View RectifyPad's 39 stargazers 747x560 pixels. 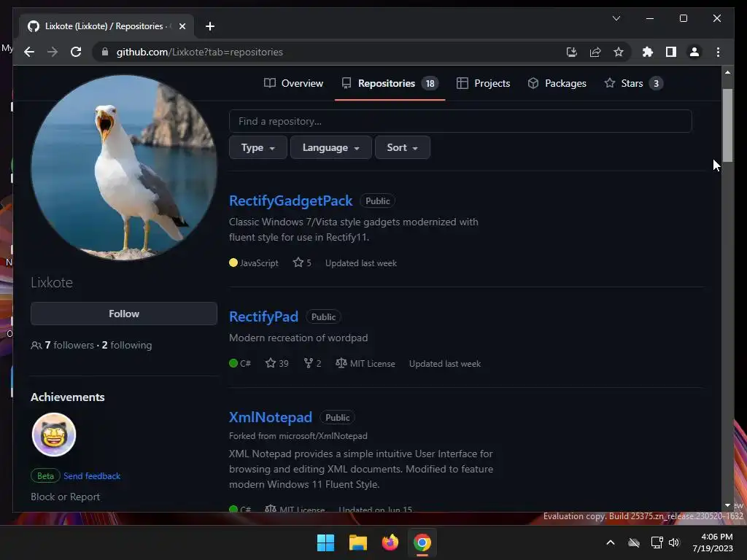276,363
